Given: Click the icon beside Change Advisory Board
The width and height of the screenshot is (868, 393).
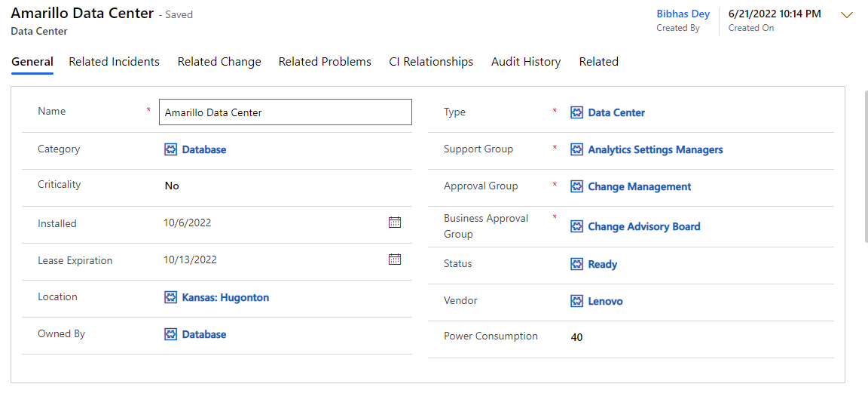Looking at the screenshot, I should coord(577,226).
